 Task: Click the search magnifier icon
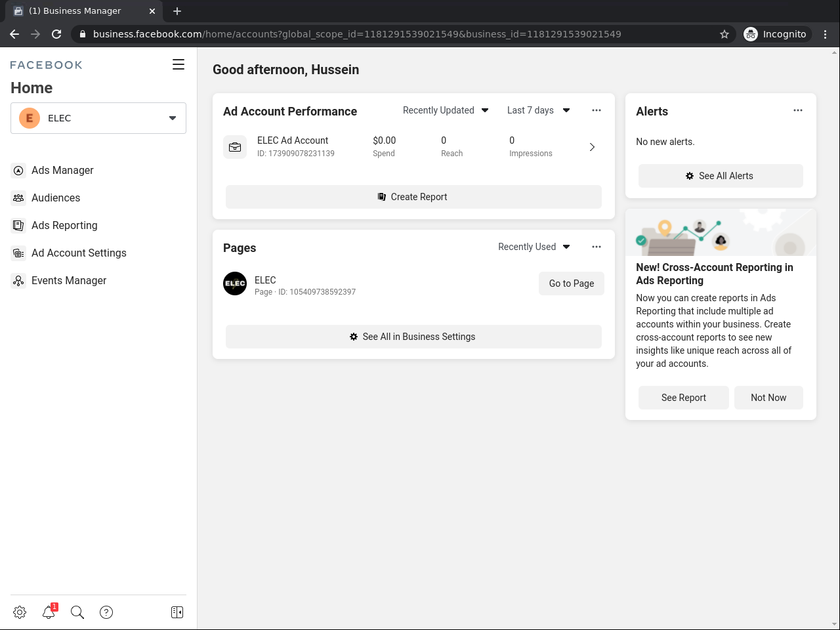pyautogui.click(x=77, y=612)
